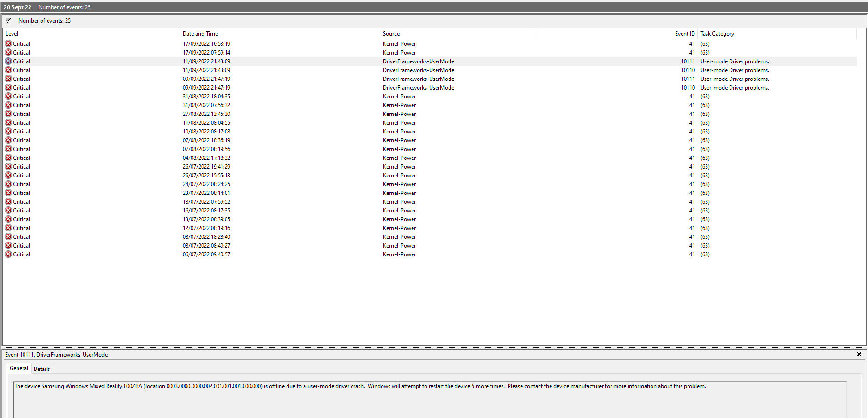Click critical icon for 16/07/2022 08:17:35 event
This screenshot has width=868, height=418.
point(8,210)
